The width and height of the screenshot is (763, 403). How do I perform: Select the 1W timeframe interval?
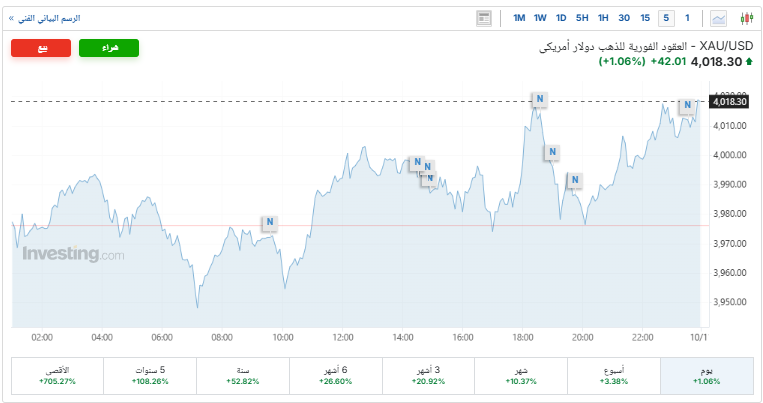point(540,18)
